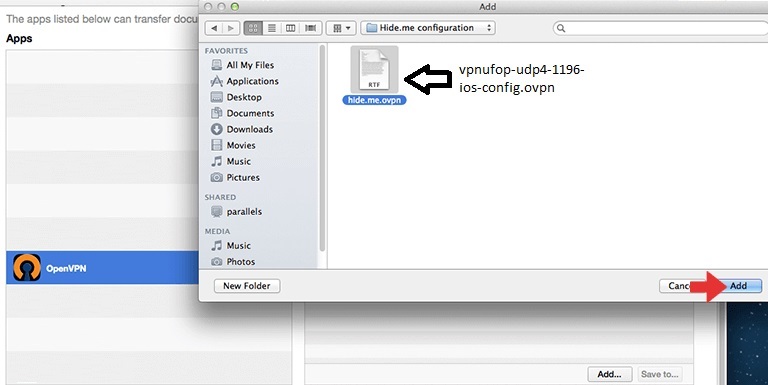
Task: Click Save to... button in background window
Action: pos(659,374)
